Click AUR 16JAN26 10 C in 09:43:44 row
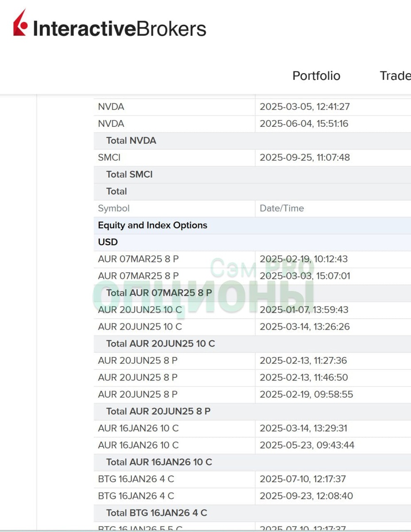The width and height of the screenshot is (411, 532). pos(138,445)
